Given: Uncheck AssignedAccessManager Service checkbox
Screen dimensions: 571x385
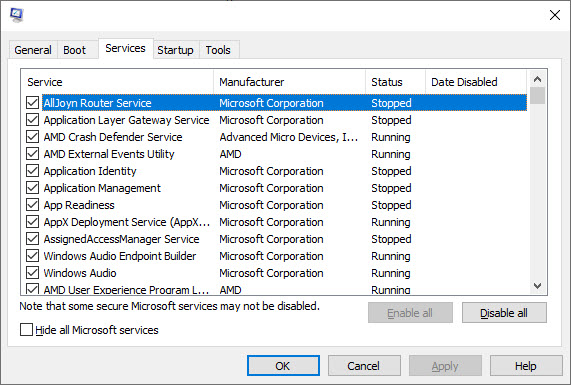Looking at the screenshot, I should pos(32,239).
